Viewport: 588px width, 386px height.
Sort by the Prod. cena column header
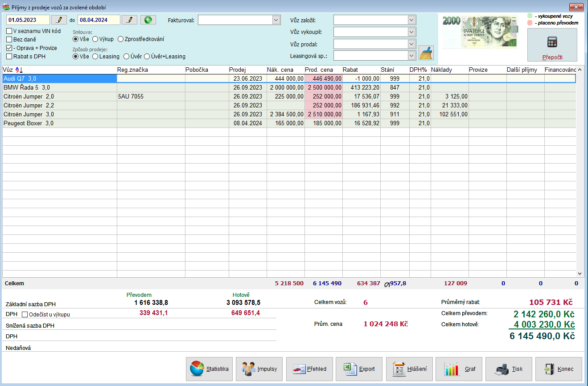pyautogui.click(x=319, y=70)
